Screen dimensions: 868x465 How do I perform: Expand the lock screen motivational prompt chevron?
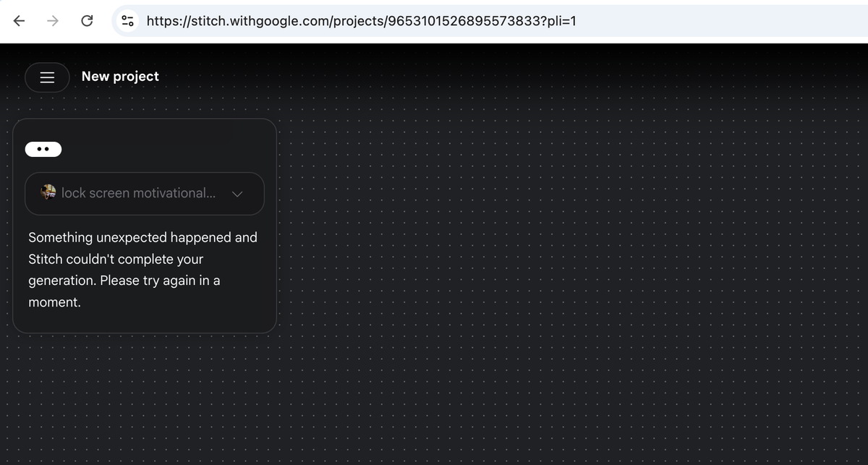pos(237,194)
